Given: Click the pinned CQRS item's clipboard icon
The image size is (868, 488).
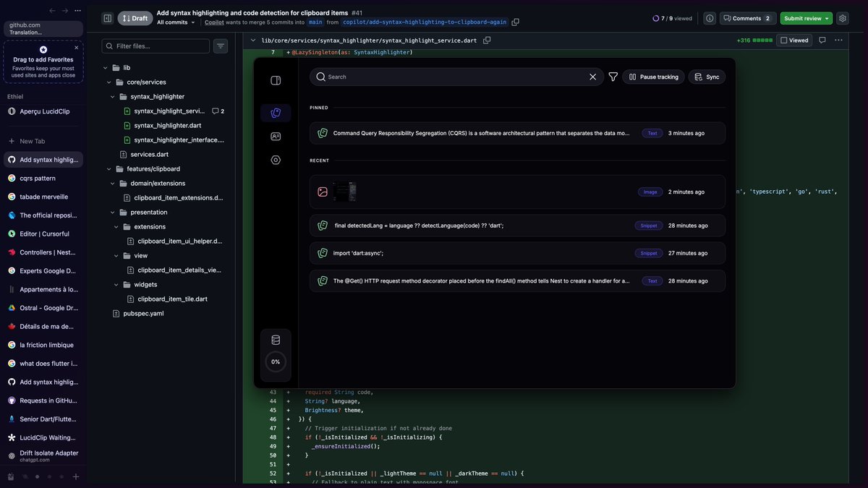Looking at the screenshot, I should 323,133.
